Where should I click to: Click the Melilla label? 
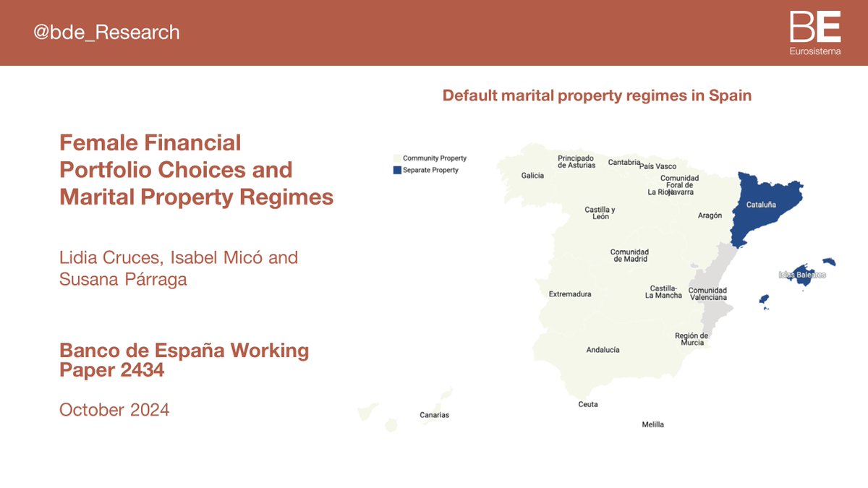[652, 425]
